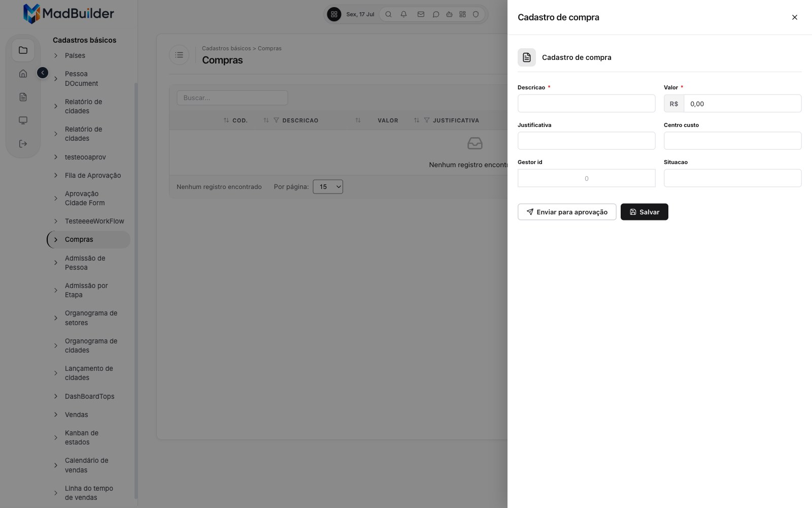Close the Cadastro de compra panel

[x=795, y=17]
